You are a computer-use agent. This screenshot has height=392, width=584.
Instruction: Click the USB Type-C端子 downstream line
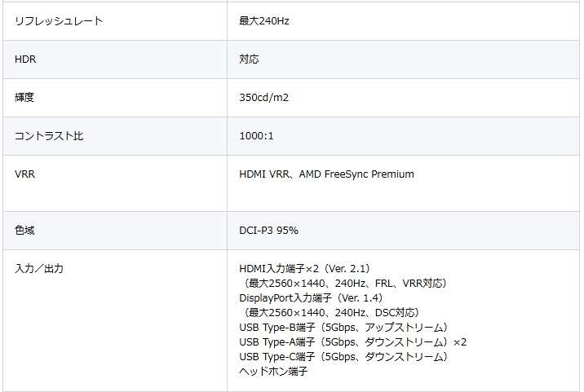pos(343,357)
